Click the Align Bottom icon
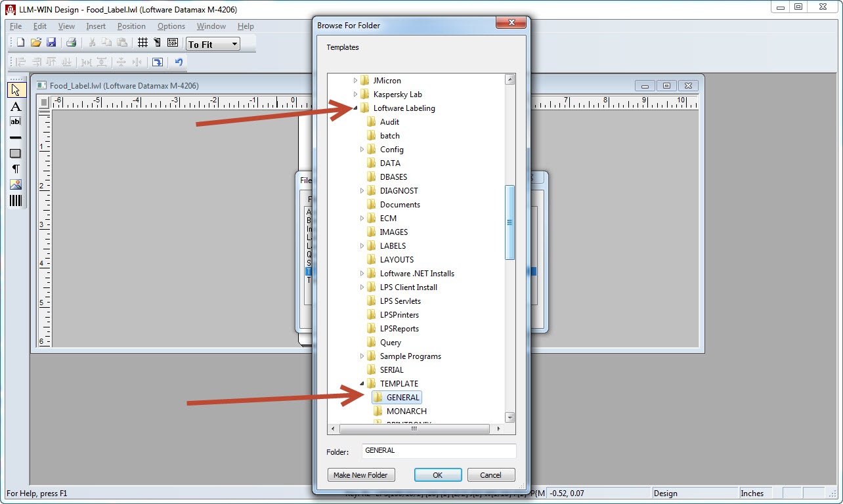 click(66, 62)
